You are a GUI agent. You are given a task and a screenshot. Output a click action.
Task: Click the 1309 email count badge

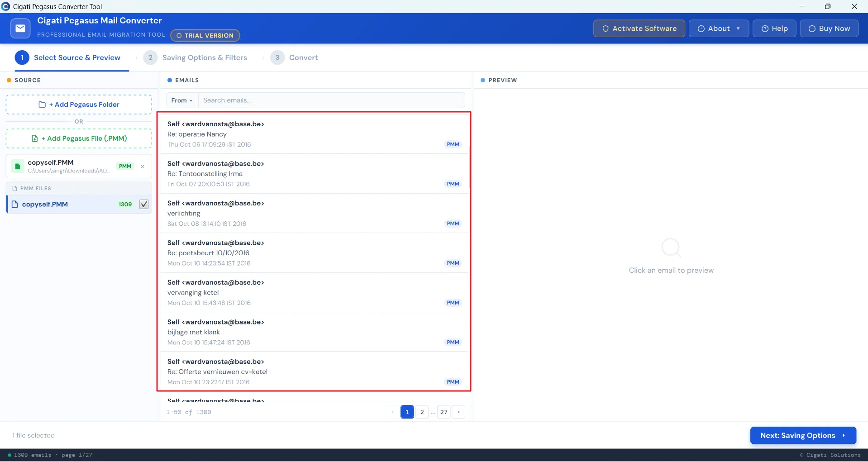click(125, 205)
